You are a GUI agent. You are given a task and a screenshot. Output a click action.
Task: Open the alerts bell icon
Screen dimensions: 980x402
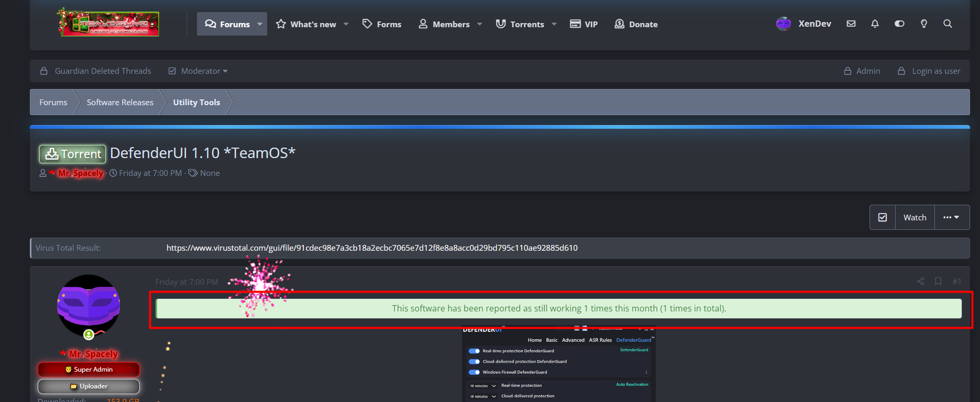(x=875, y=24)
